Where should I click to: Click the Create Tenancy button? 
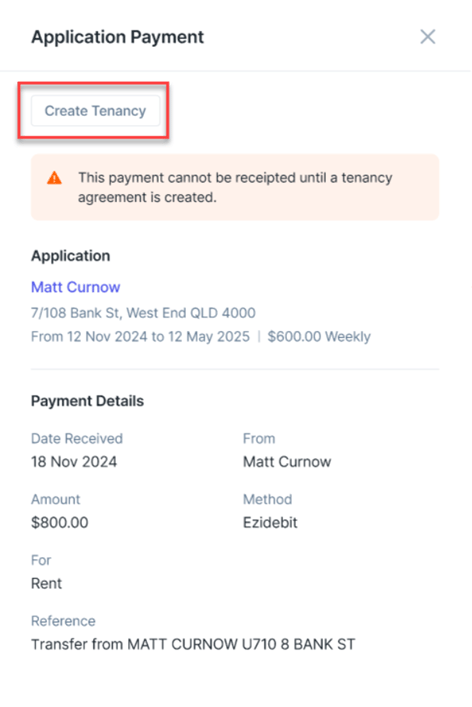pos(95,110)
